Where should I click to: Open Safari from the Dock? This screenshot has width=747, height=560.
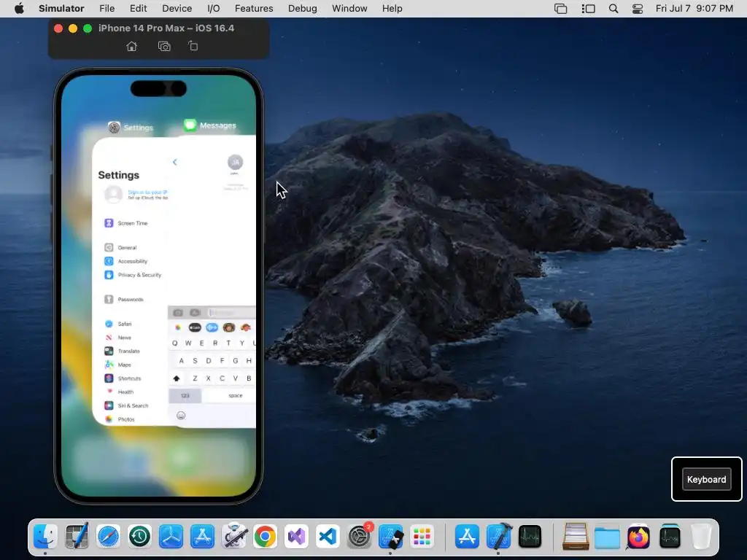(x=108, y=536)
